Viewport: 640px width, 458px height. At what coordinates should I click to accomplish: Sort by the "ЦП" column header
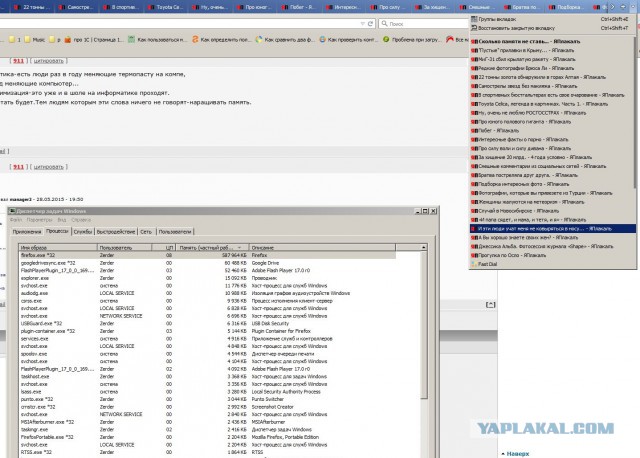(164, 247)
